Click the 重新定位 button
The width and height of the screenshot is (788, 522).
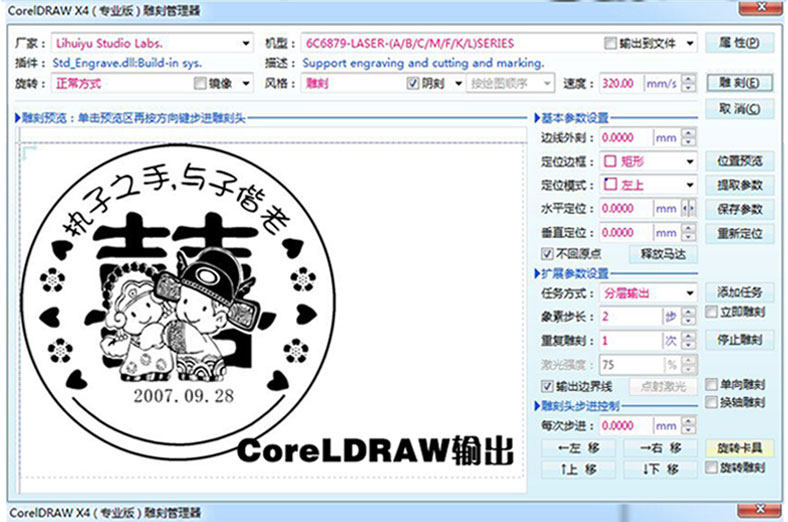[739, 234]
